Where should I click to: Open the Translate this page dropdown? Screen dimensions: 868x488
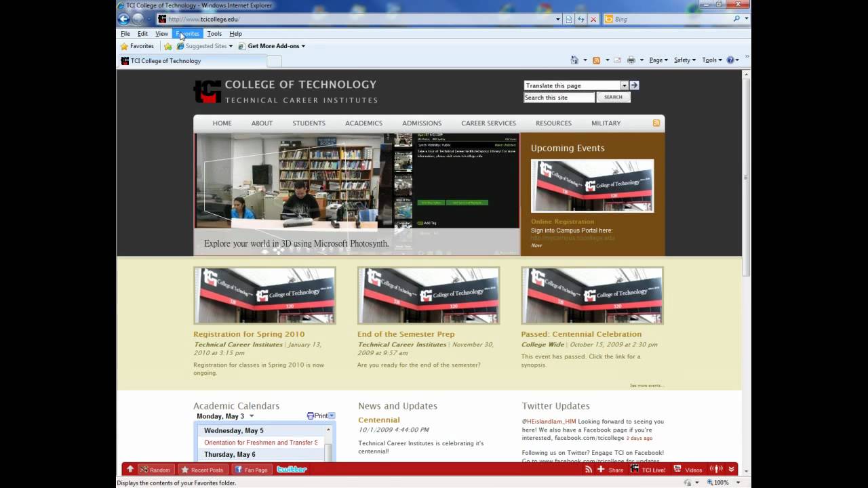[x=625, y=85]
